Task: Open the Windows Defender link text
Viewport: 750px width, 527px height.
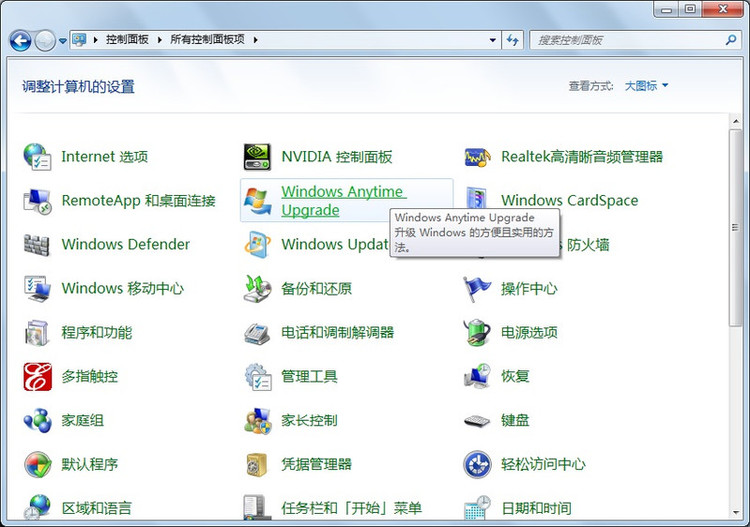Action: pos(126,244)
